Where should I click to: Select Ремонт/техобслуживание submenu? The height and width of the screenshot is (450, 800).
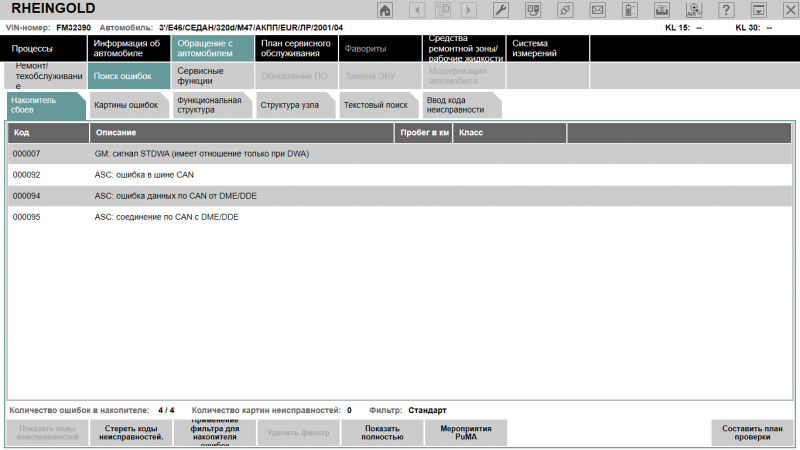pos(45,76)
